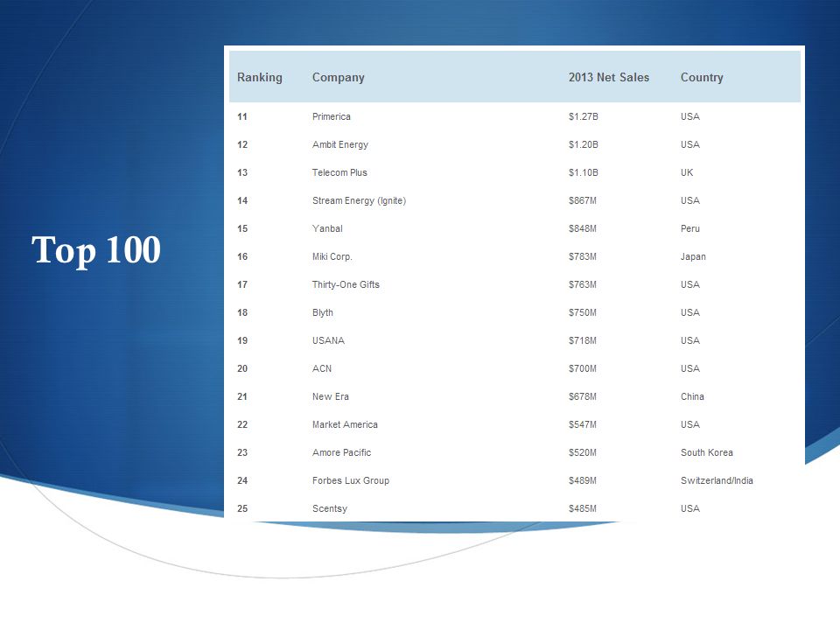
Task: Click the $867M net sales value
Action: tap(583, 201)
